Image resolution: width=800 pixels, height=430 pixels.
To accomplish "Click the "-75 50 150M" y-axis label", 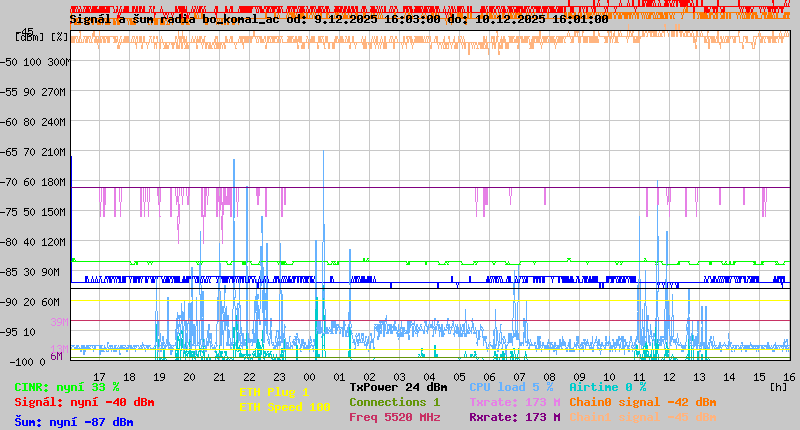I will pyautogui.click(x=33, y=212).
